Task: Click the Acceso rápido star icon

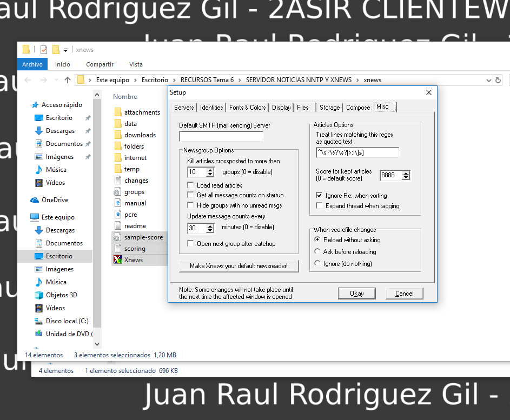Action: coord(35,105)
